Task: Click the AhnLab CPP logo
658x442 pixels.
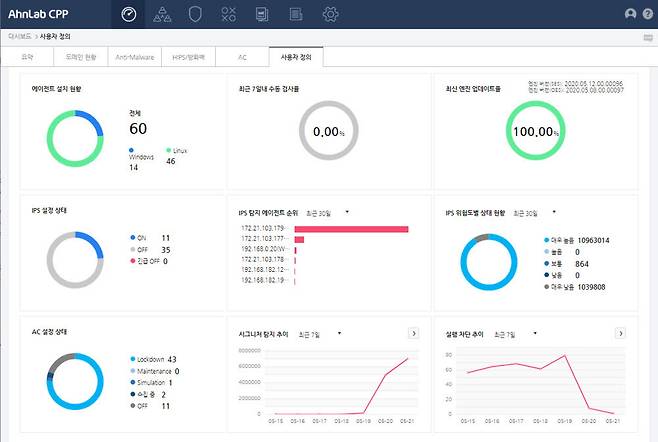Action: point(38,14)
